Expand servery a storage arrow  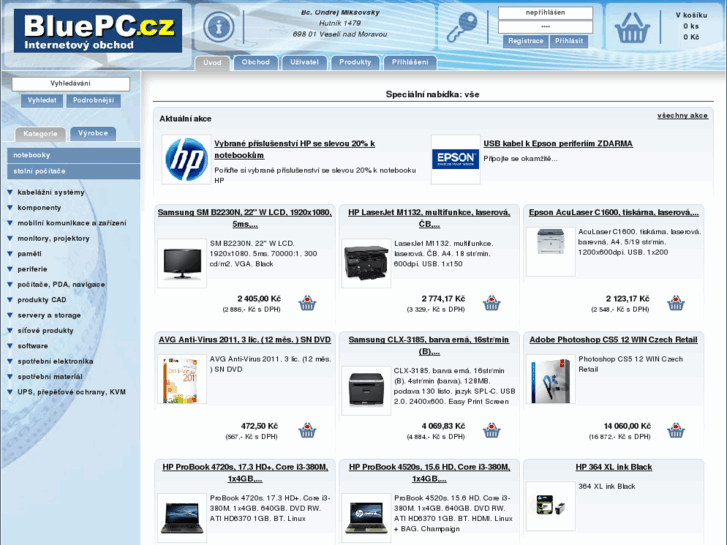[x=10, y=315]
